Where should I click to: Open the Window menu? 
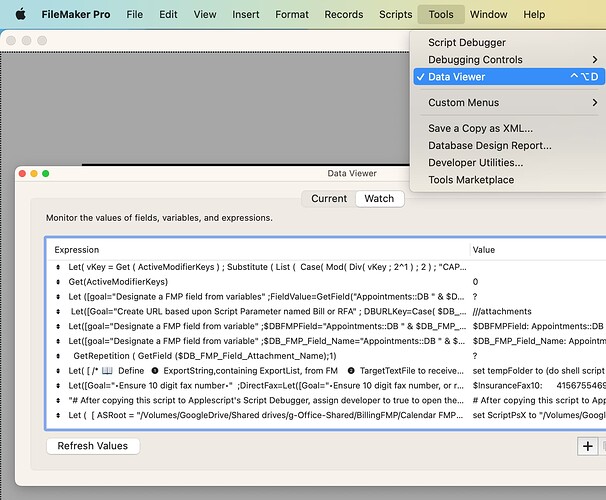(x=489, y=15)
